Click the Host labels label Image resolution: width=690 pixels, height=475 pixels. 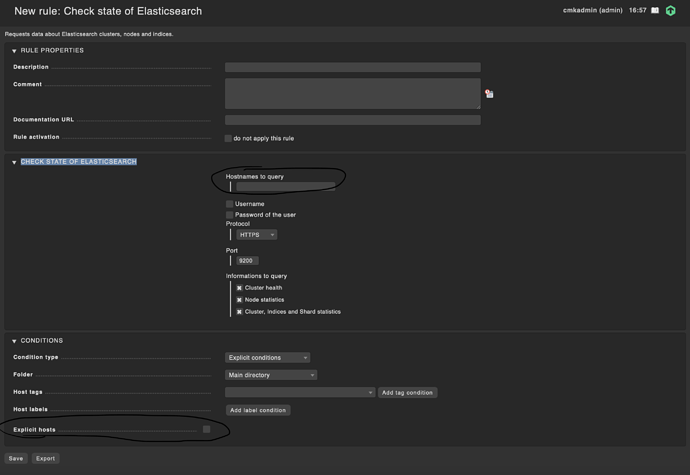tap(30, 409)
